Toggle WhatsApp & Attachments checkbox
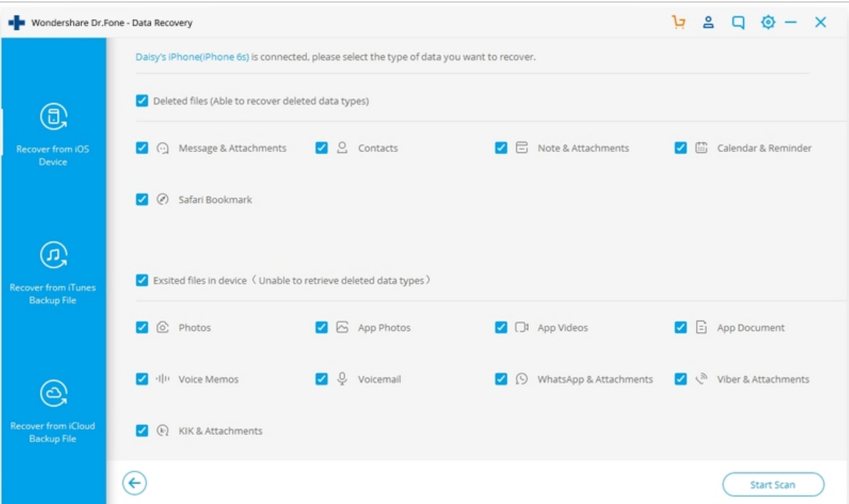This screenshot has width=849, height=504. [x=501, y=379]
